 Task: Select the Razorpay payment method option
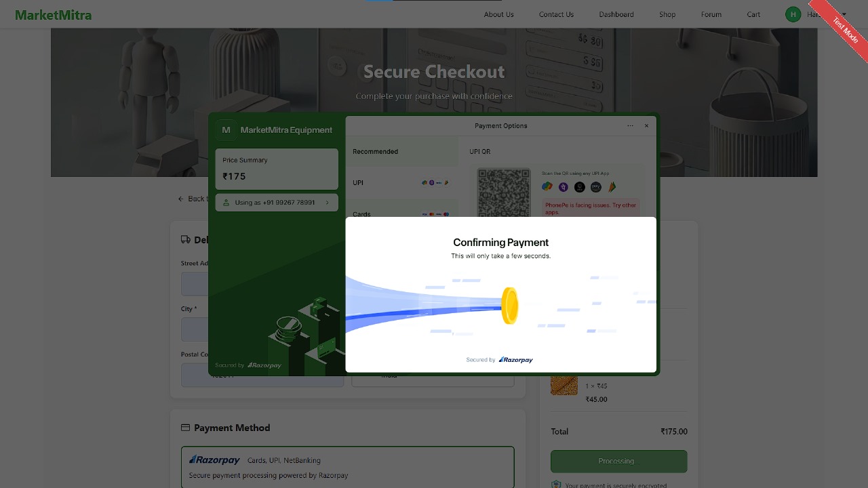(x=348, y=467)
